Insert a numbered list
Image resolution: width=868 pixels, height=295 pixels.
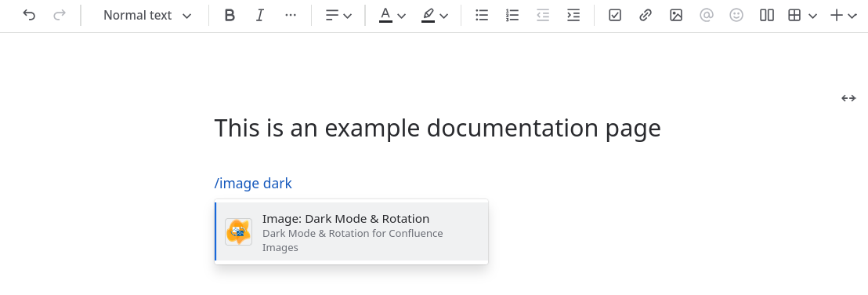tap(512, 16)
